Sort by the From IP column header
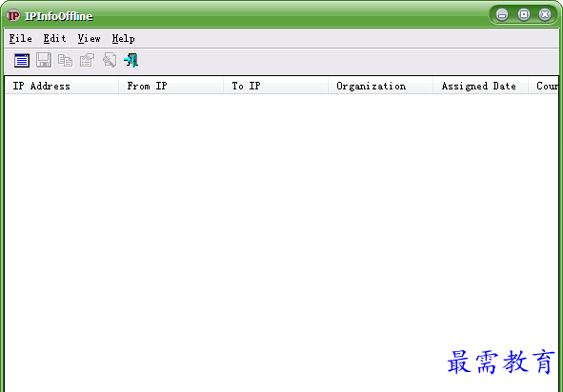 click(x=171, y=86)
